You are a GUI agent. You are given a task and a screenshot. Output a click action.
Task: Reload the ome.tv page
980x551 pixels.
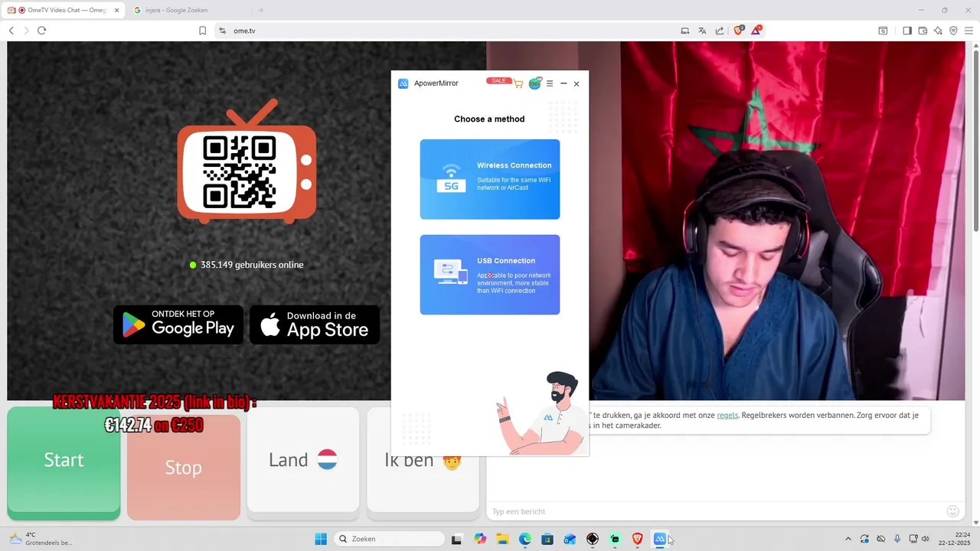pos(41,31)
